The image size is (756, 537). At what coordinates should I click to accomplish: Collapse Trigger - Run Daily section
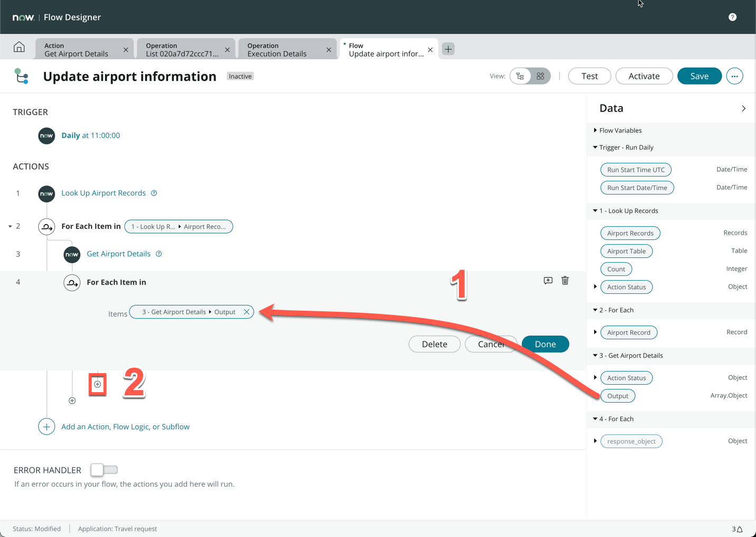pos(595,147)
